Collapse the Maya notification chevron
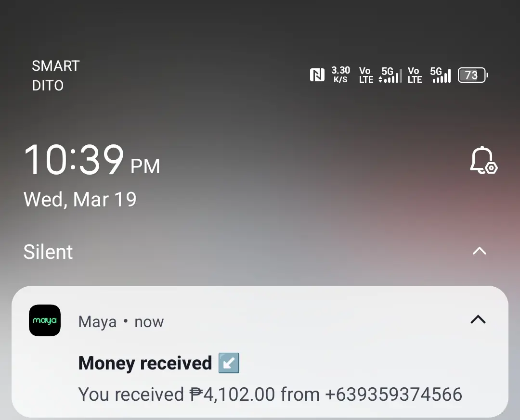 coord(478,319)
